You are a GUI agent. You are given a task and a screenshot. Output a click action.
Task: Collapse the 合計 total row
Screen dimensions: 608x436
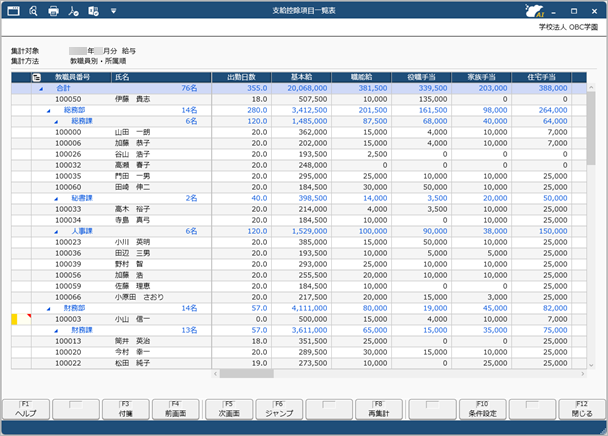click(41, 89)
